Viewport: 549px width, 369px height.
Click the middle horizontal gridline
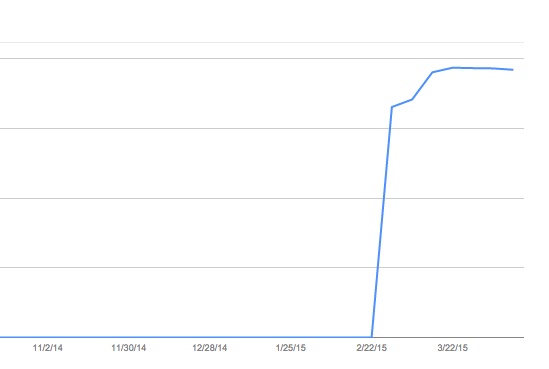[262, 199]
